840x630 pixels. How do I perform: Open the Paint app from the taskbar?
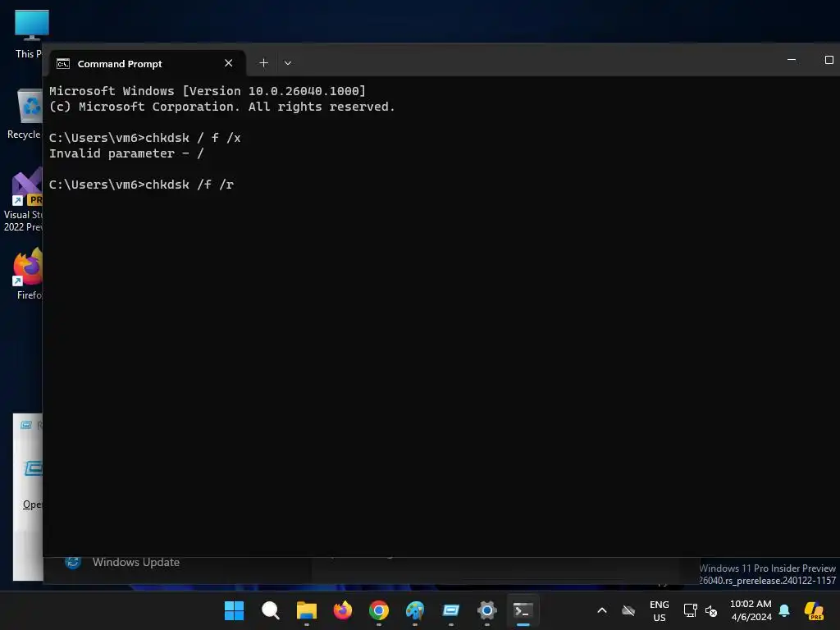tap(414, 610)
